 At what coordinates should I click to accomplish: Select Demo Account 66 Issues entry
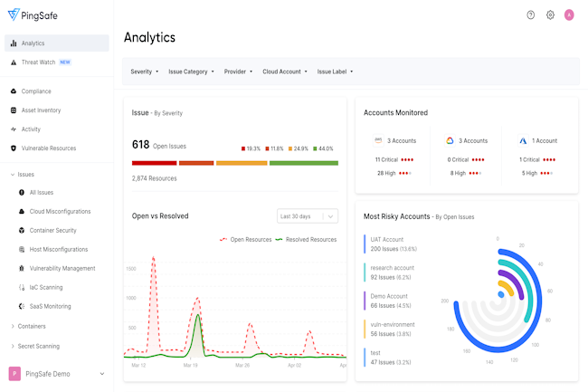click(x=387, y=301)
